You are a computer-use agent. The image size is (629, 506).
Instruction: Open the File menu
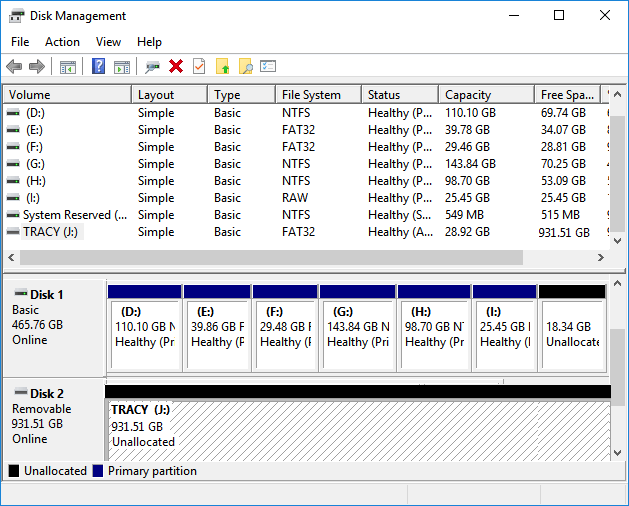(x=20, y=42)
